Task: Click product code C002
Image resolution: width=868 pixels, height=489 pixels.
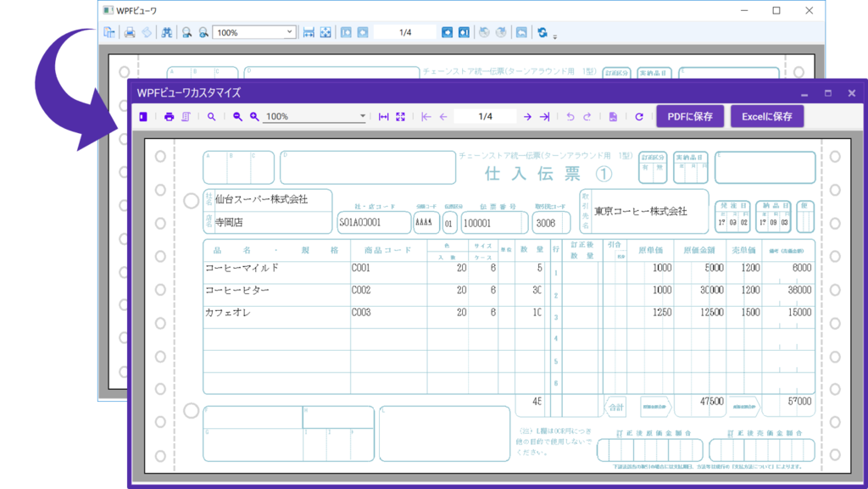Action: click(x=361, y=290)
